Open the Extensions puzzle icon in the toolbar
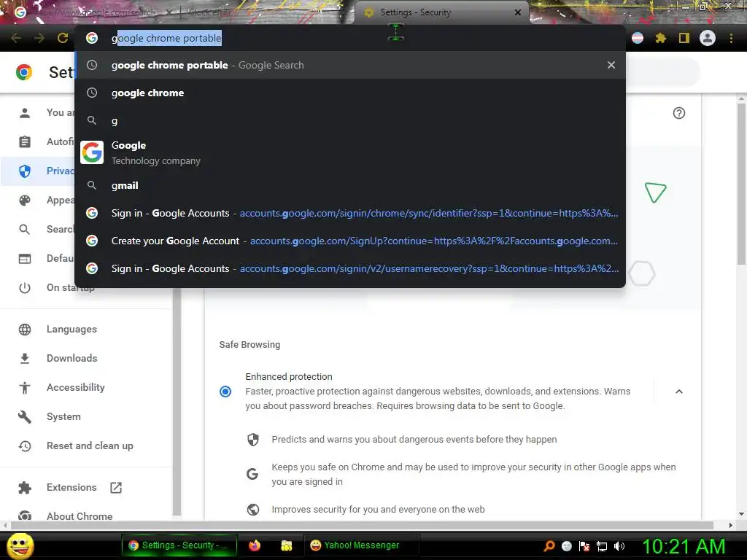This screenshot has height=560, width=747. tap(661, 38)
